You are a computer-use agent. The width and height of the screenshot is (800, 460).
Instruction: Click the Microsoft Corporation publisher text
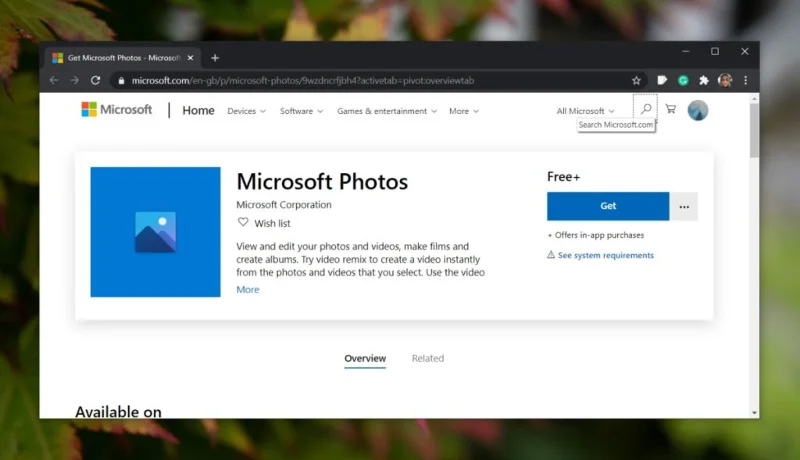click(x=284, y=205)
